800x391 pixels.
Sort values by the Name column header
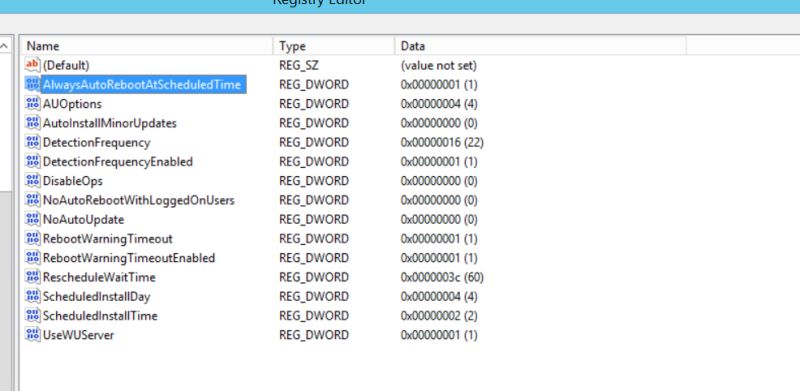point(146,46)
